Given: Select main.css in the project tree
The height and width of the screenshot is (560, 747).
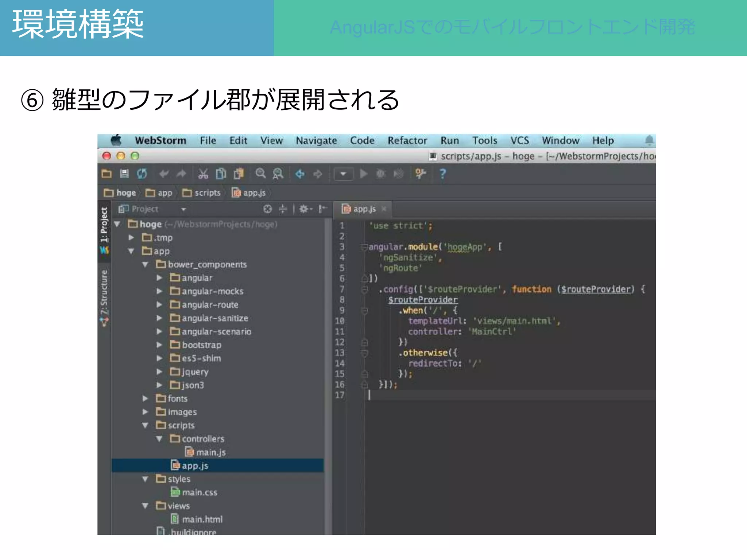Looking at the screenshot, I should click(x=194, y=492).
